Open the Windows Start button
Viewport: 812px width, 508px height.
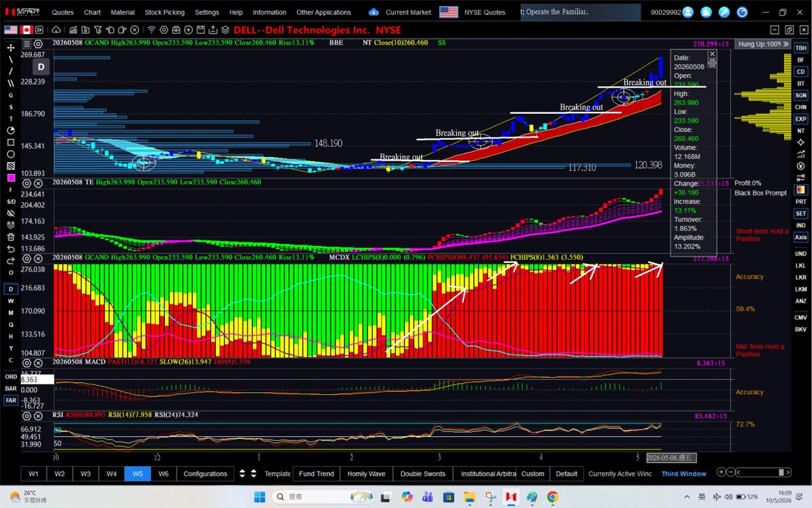tap(259, 496)
